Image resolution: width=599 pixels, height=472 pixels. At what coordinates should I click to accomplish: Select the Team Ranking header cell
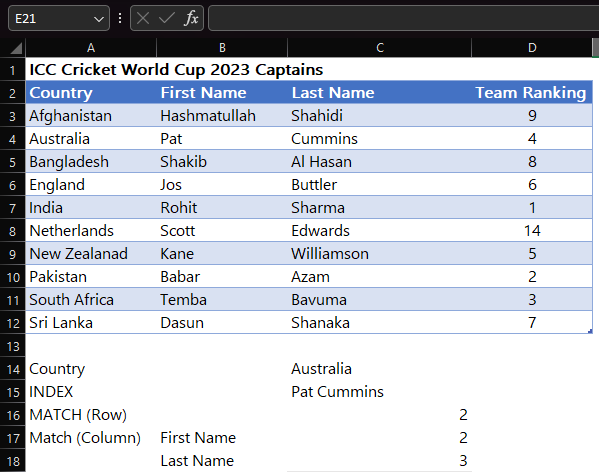coord(532,92)
